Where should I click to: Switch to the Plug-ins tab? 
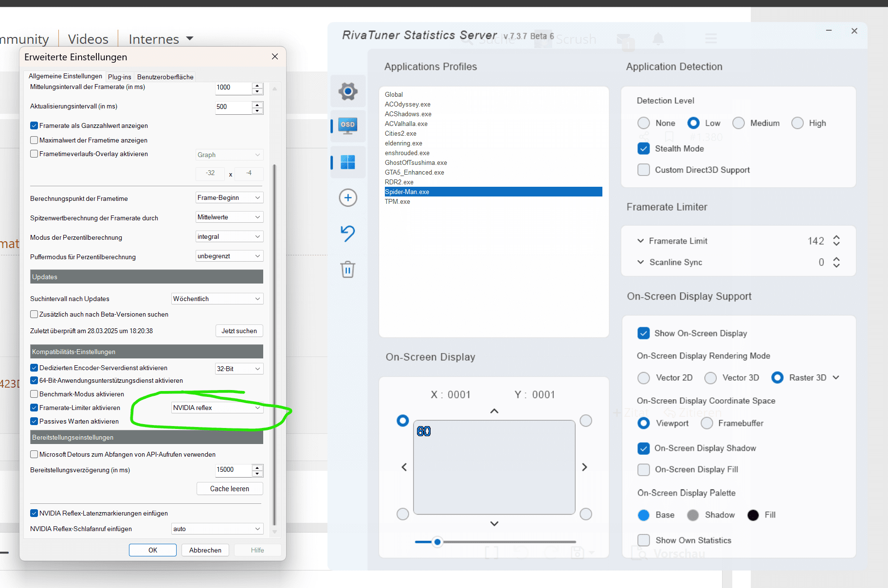coord(119,77)
